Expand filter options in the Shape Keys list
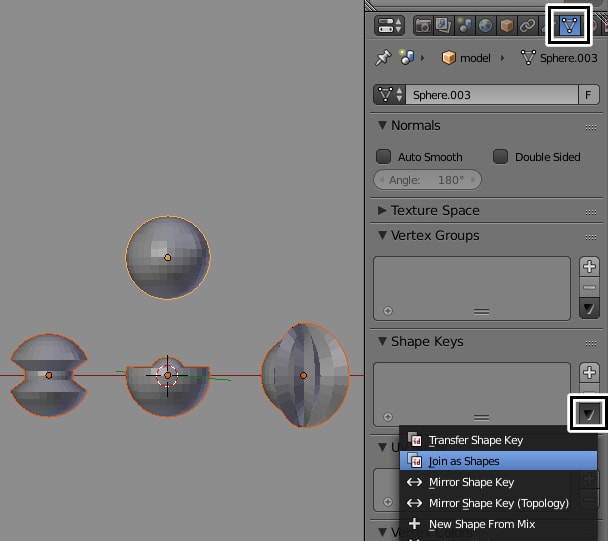Image resolution: width=608 pixels, height=541 pixels. point(388,417)
